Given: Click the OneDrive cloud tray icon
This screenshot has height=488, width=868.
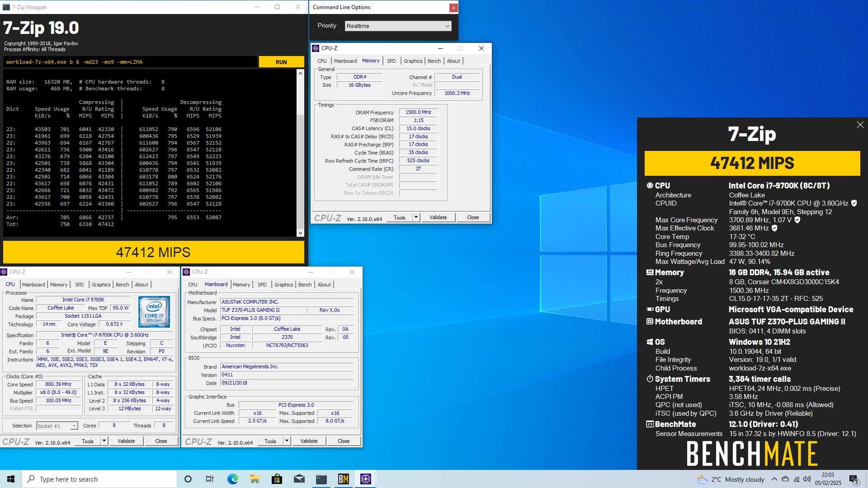Looking at the screenshot, I should [785, 479].
